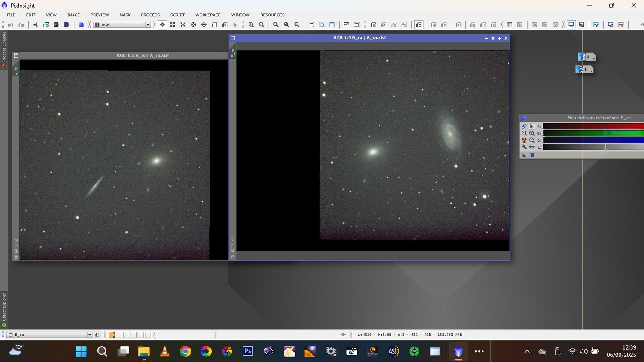Select the Zoom In mode tool
The height and width of the screenshot is (362, 644).
(x=173, y=25)
